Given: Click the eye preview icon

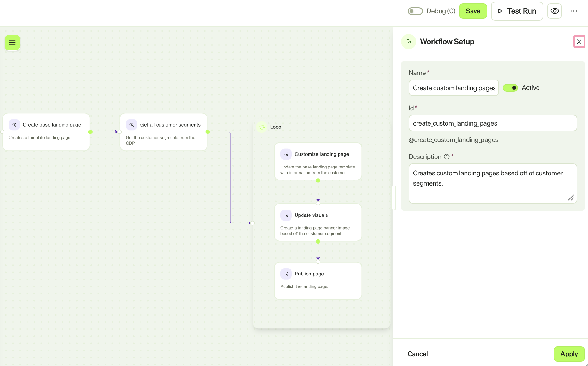Looking at the screenshot, I should (x=555, y=11).
